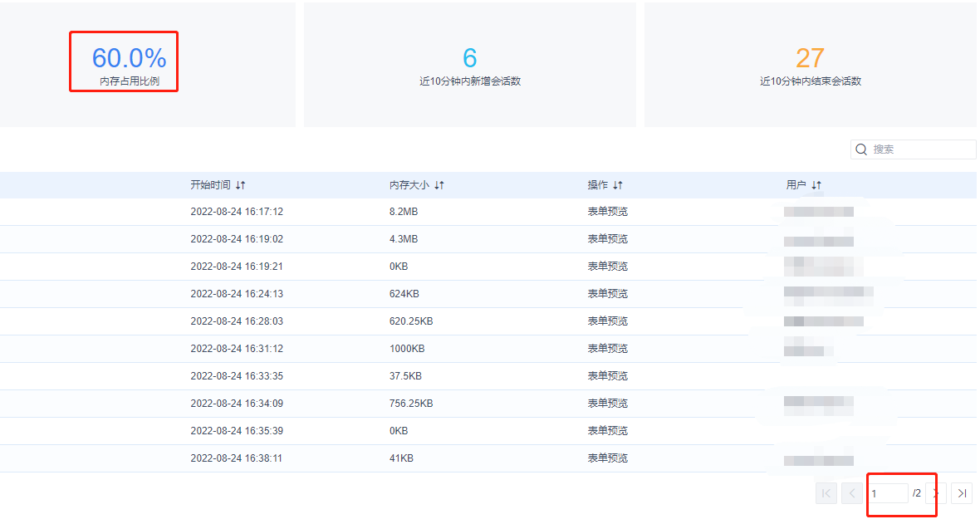
Task: Click the page number input box
Action: click(888, 493)
